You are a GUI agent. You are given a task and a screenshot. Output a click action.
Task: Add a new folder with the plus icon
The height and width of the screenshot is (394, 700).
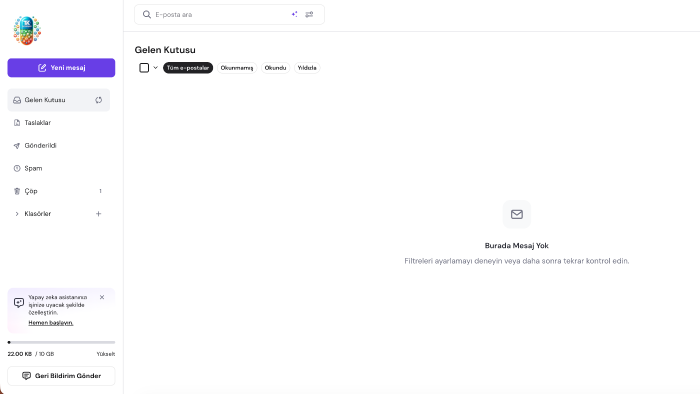[x=99, y=214]
